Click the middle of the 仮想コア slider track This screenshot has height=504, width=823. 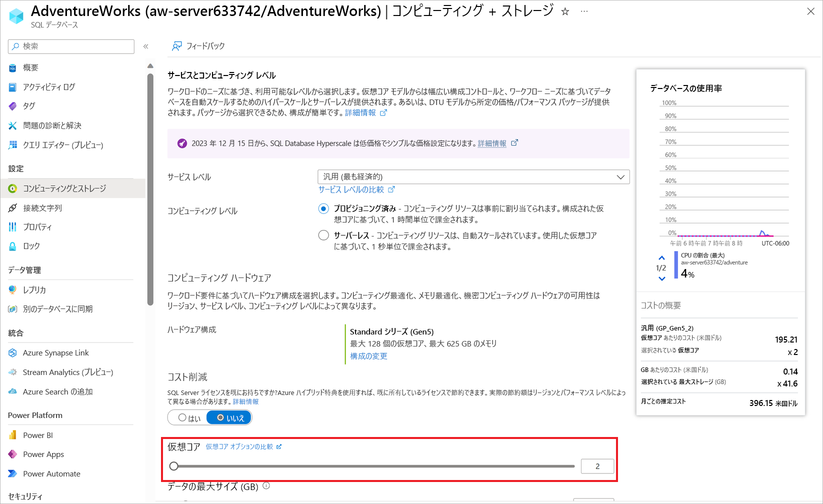[374, 466]
